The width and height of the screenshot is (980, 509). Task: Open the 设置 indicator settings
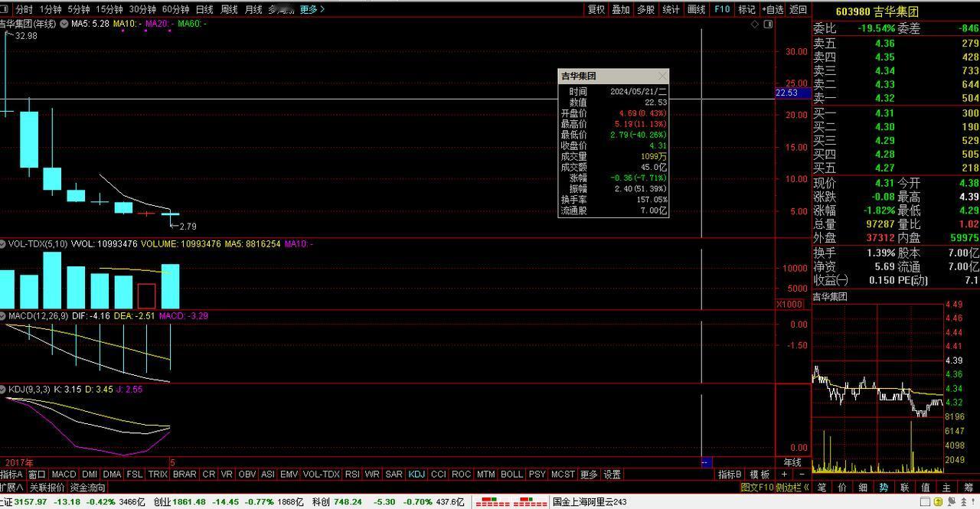612,475
